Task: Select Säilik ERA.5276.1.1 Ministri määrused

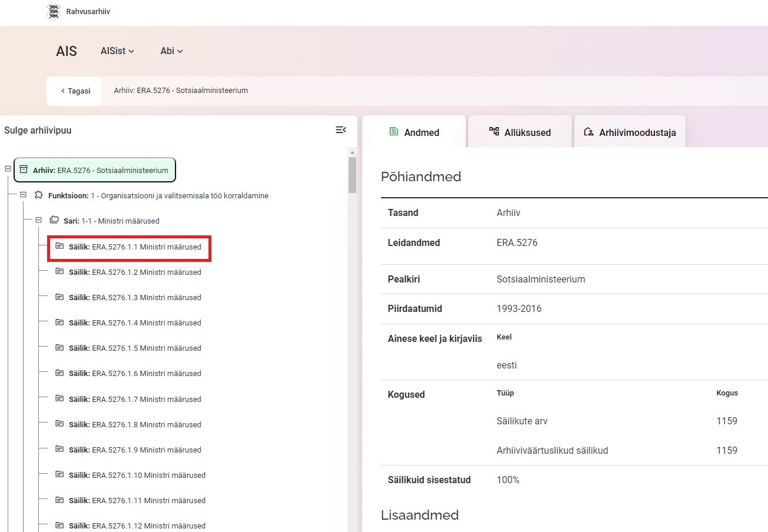Action: [x=134, y=247]
